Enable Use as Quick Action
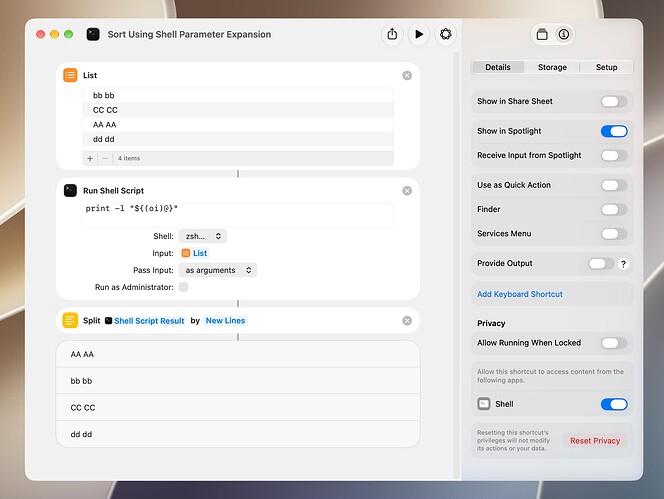664x499 pixels. pos(614,185)
